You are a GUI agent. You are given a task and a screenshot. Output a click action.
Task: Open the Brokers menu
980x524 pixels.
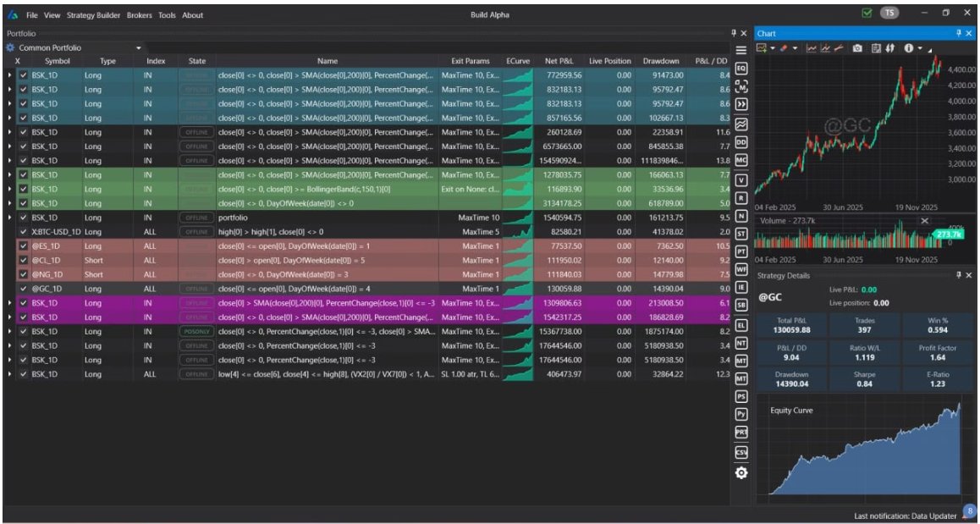pos(139,15)
